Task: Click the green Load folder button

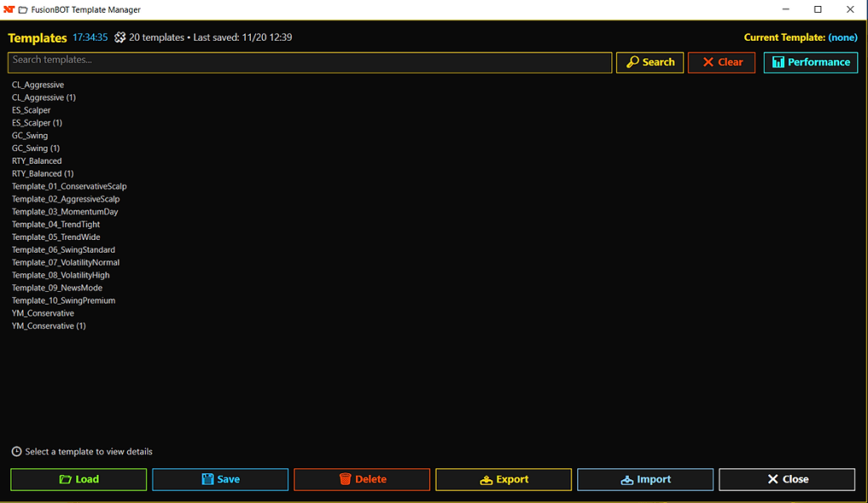Action: click(x=79, y=479)
